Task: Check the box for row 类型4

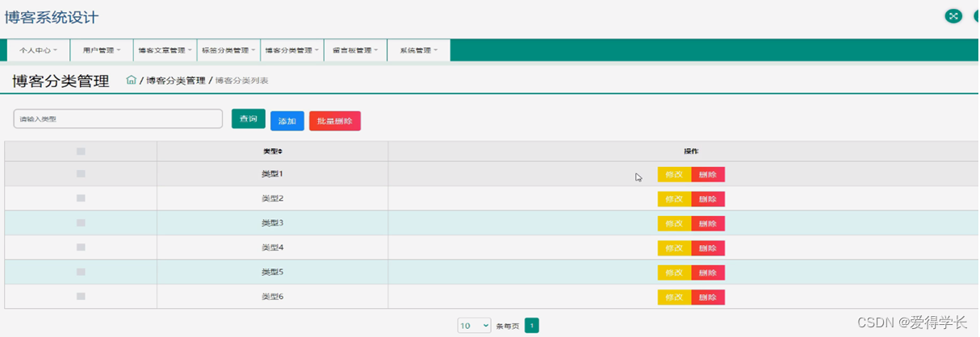Action: 81,248
